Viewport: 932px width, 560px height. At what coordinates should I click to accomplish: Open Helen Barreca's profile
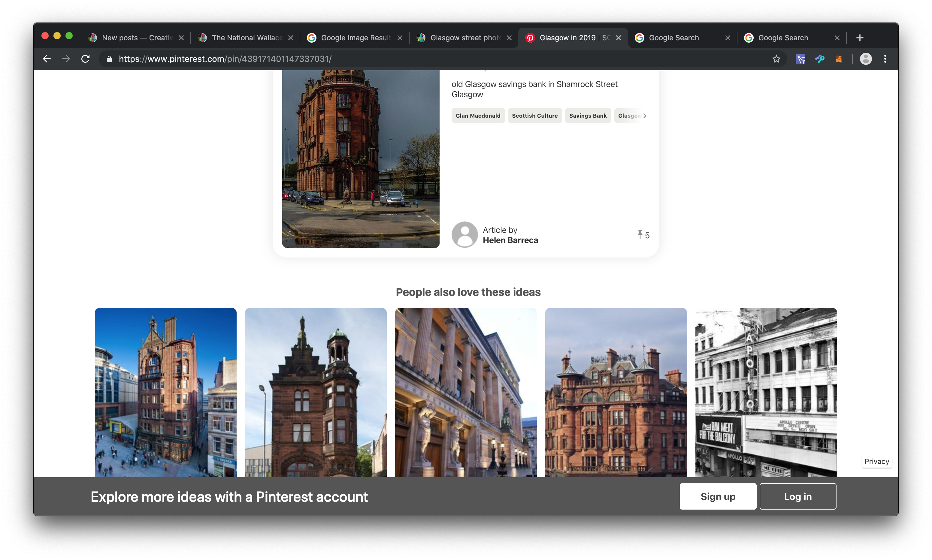(510, 240)
